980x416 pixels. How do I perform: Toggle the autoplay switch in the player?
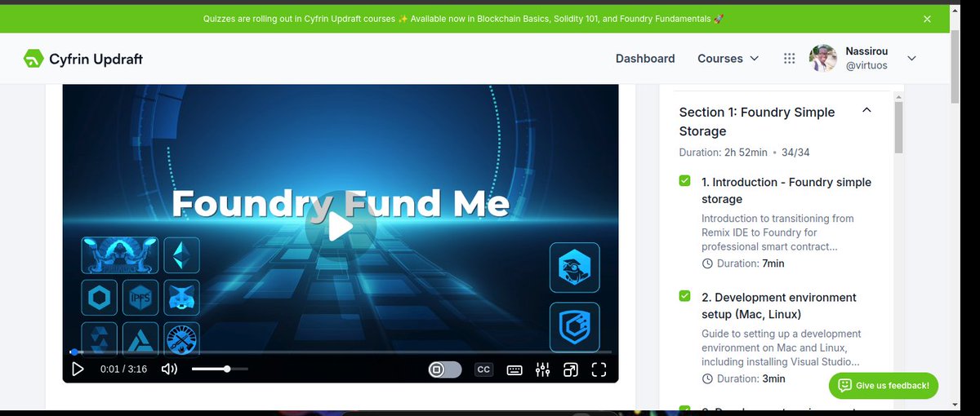(x=445, y=370)
